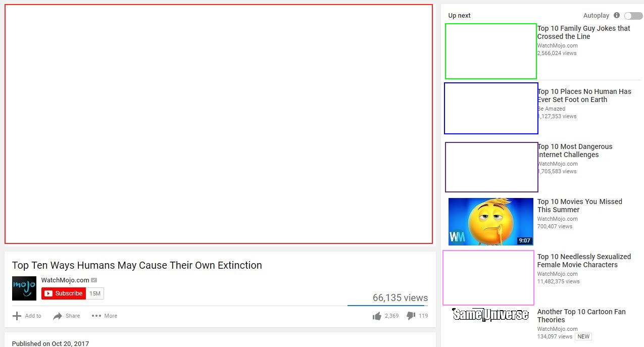Click the Same Universe thumbnail
The width and height of the screenshot is (644, 347).
(x=491, y=315)
